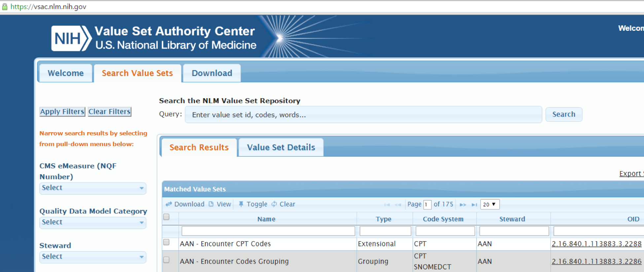Click the Apply Filters button
Viewport: 644px width, 272px height.
pyautogui.click(x=62, y=112)
